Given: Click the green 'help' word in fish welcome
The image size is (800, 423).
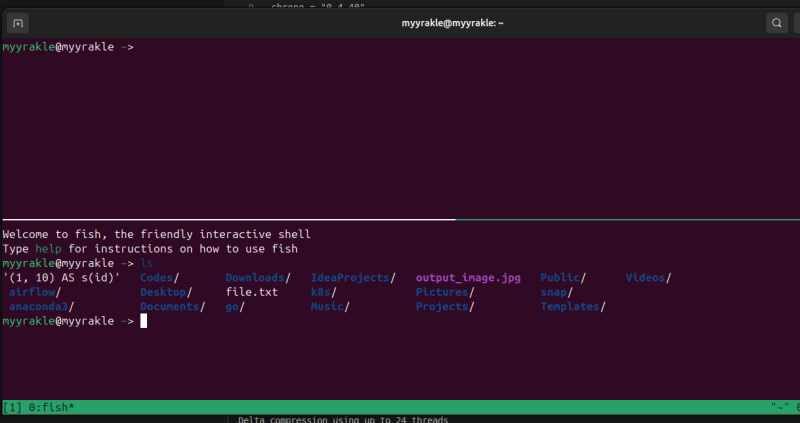Looking at the screenshot, I should (x=46, y=248).
